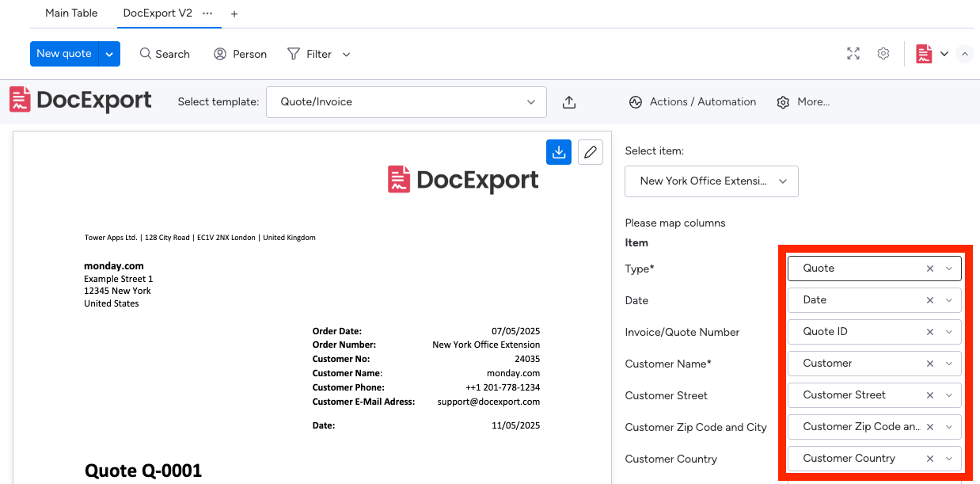The height and width of the screenshot is (484, 980).
Task: Expand the Invoice/Quote Number dropdown
Action: [x=949, y=332]
